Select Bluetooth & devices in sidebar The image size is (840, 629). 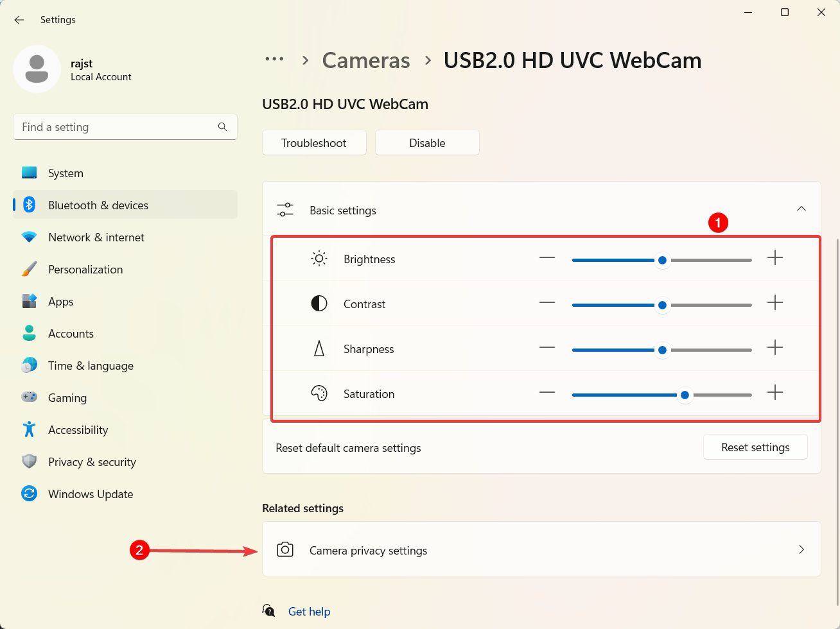click(x=125, y=205)
